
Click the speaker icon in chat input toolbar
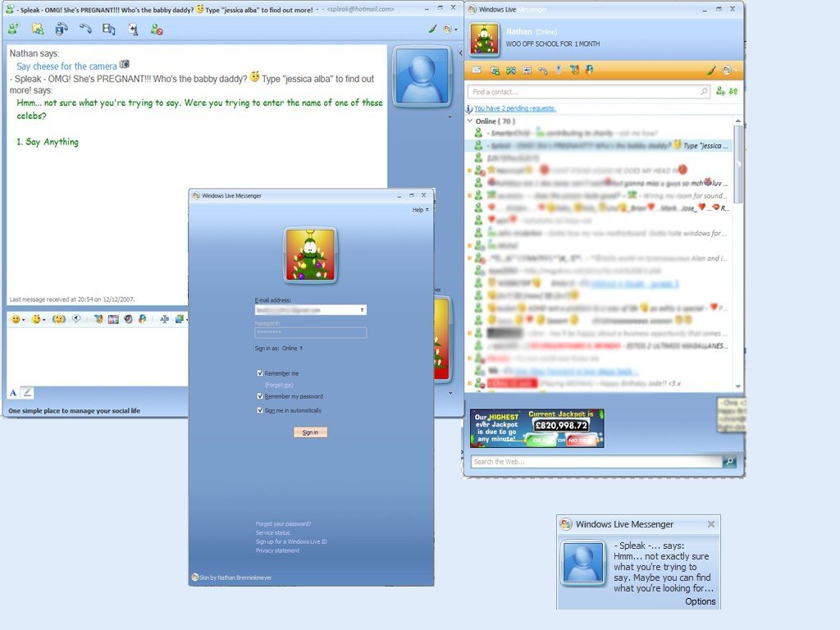[x=128, y=319]
